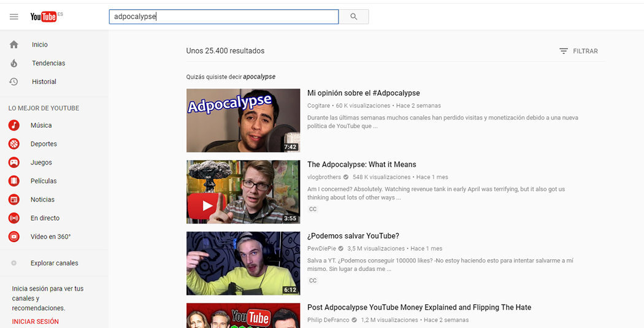
Task: Click PewDiePie video thumbnail
Action: [x=243, y=263]
